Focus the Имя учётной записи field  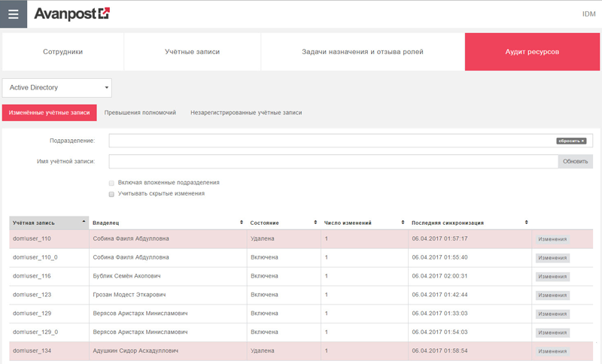[x=333, y=162]
